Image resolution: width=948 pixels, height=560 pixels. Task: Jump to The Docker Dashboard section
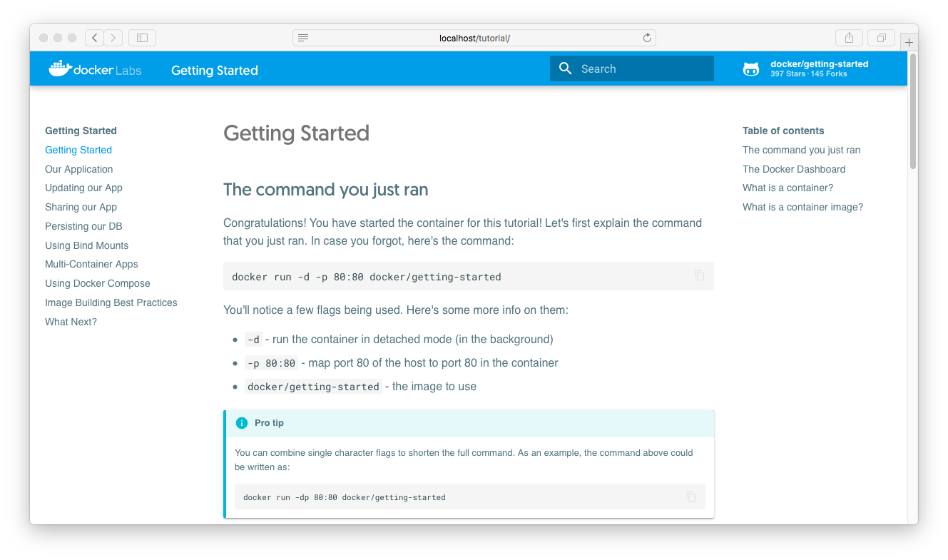pyautogui.click(x=794, y=169)
